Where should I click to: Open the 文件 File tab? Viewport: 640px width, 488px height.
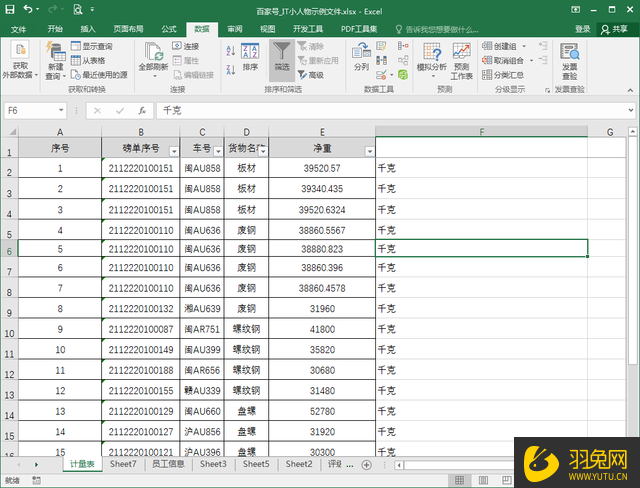coord(18,29)
